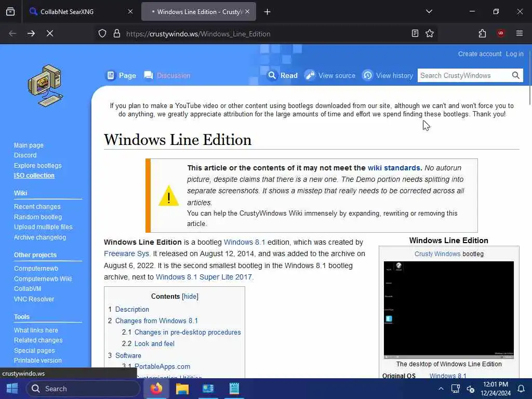532x399 pixels.
Task: Open a Random bootleg
Action: tap(37, 217)
